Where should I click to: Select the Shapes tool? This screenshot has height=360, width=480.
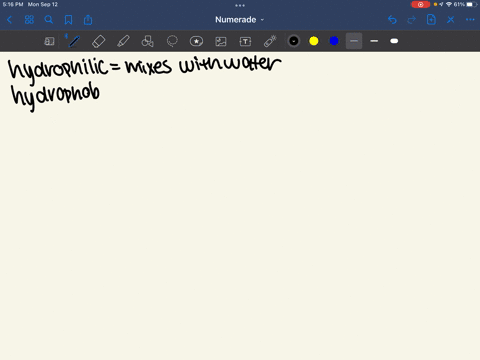[x=147, y=41]
